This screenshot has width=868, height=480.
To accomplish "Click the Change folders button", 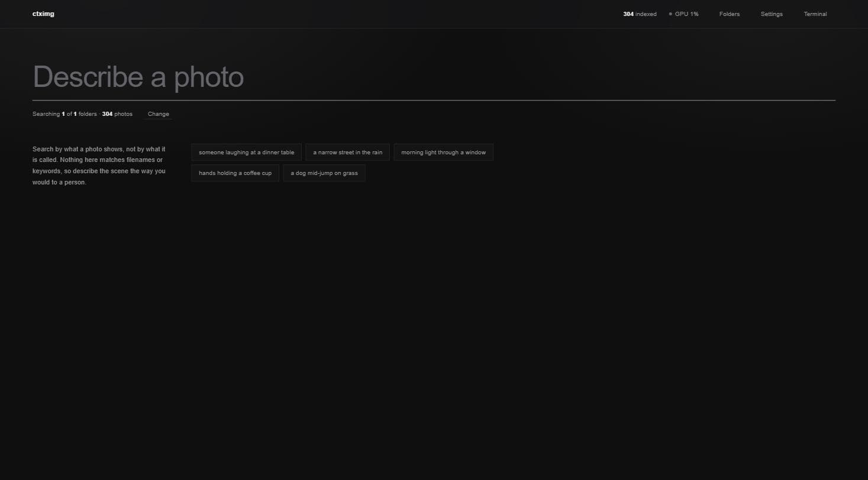I will (158, 114).
